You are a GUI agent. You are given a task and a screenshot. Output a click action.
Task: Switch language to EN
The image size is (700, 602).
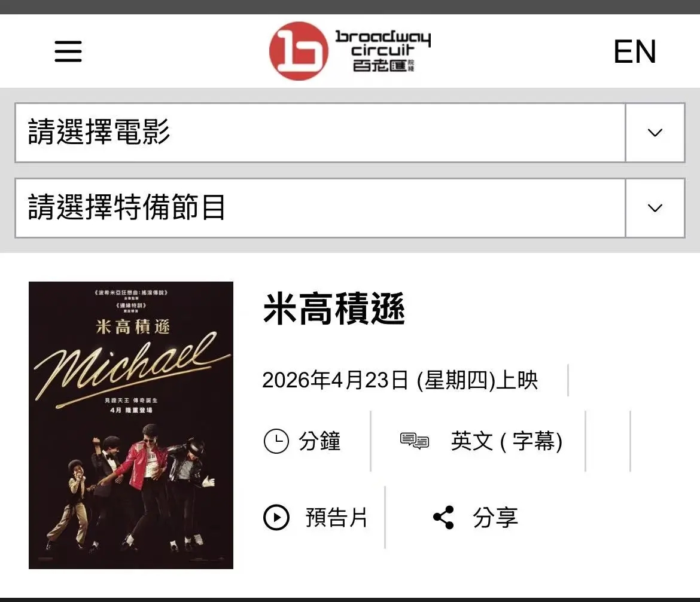pyautogui.click(x=634, y=51)
